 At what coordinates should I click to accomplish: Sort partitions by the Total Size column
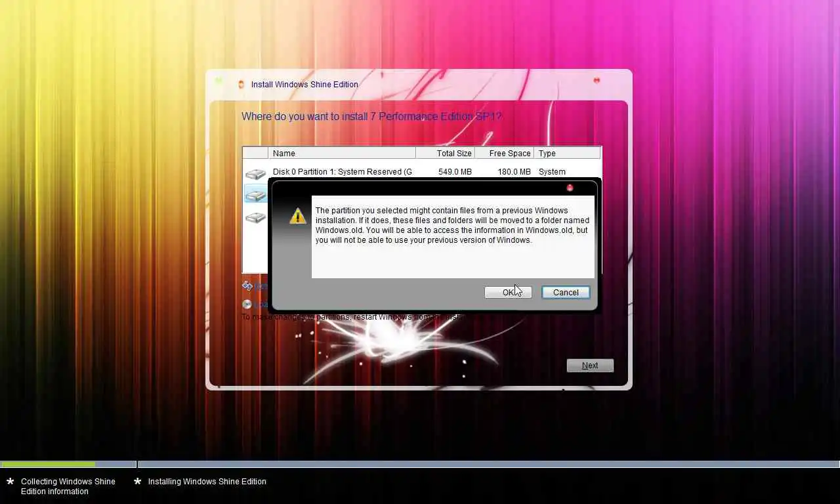[445, 153]
